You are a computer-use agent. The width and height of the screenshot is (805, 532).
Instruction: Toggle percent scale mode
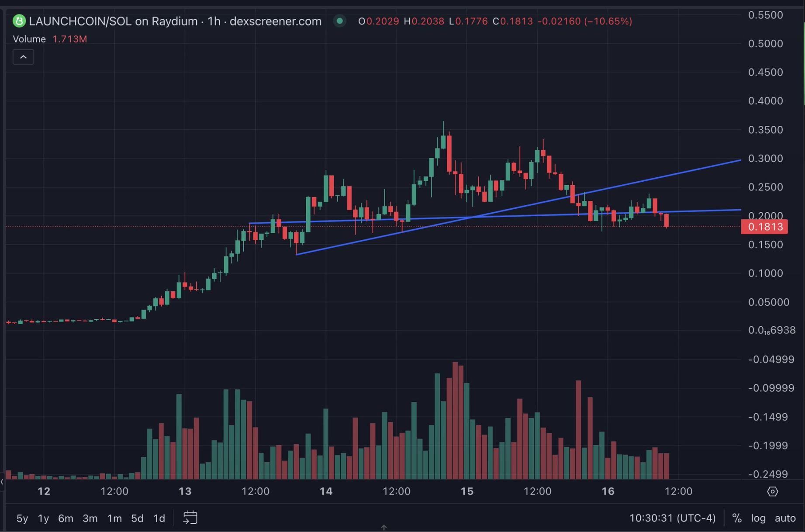(737, 518)
